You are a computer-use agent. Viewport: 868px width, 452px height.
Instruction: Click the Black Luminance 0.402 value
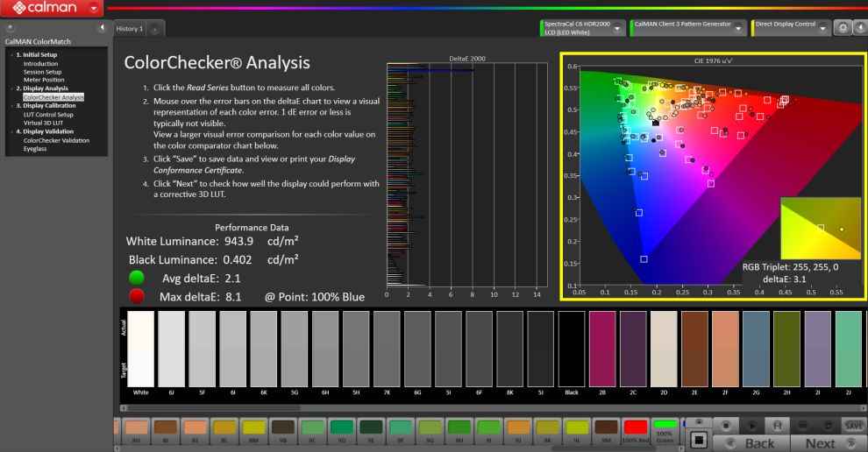click(237, 259)
